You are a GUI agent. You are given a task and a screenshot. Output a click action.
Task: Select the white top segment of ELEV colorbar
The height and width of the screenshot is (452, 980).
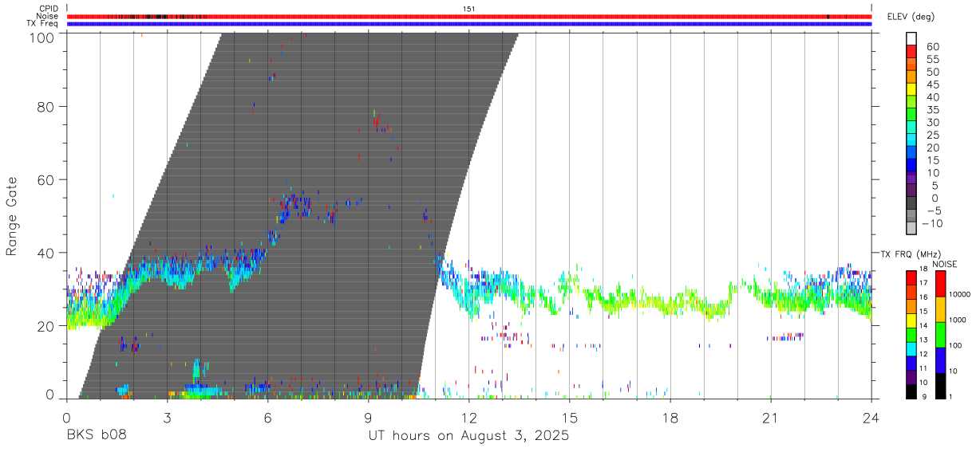pyautogui.click(x=911, y=39)
